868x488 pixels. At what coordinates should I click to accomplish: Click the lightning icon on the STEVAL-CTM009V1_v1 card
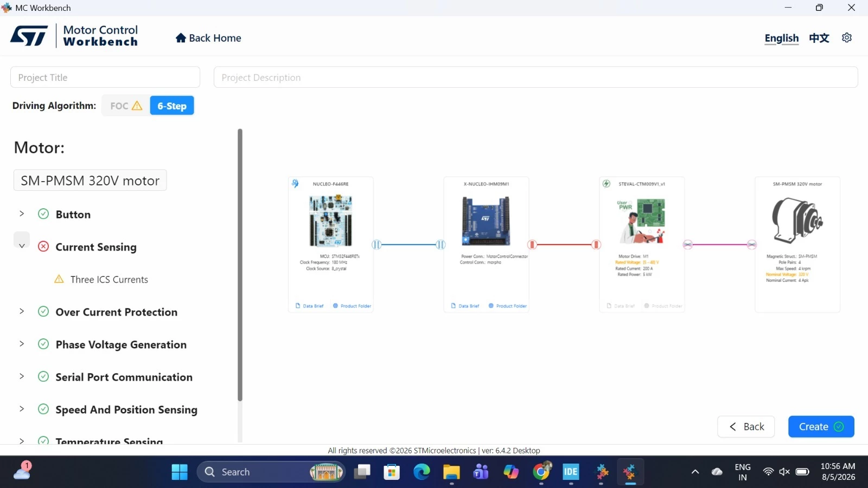click(x=607, y=184)
